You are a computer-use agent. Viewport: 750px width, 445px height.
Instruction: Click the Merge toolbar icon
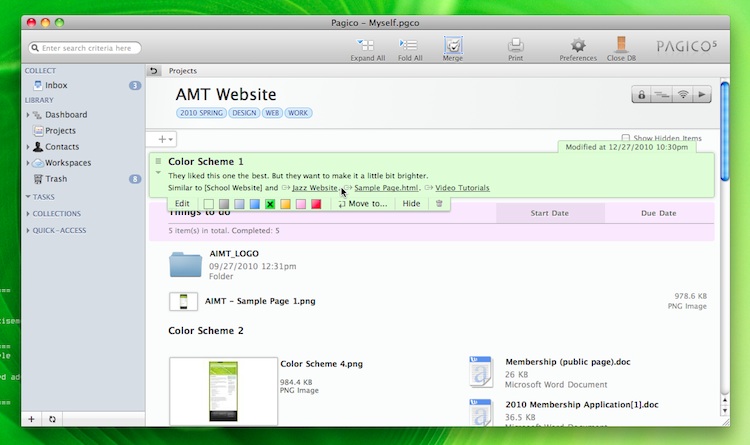click(x=452, y=45)
